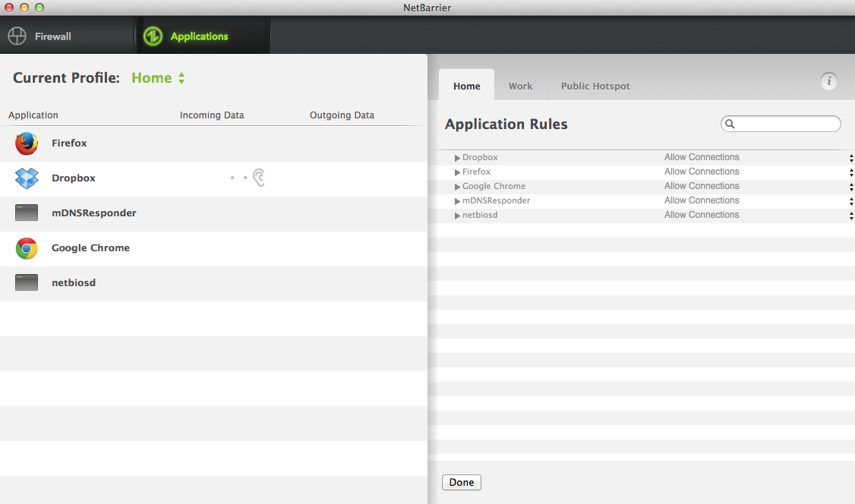Screen dimensions: 855x504
Task: Expand the Firefox rule triangle
Action: click(x=457, y=172)
